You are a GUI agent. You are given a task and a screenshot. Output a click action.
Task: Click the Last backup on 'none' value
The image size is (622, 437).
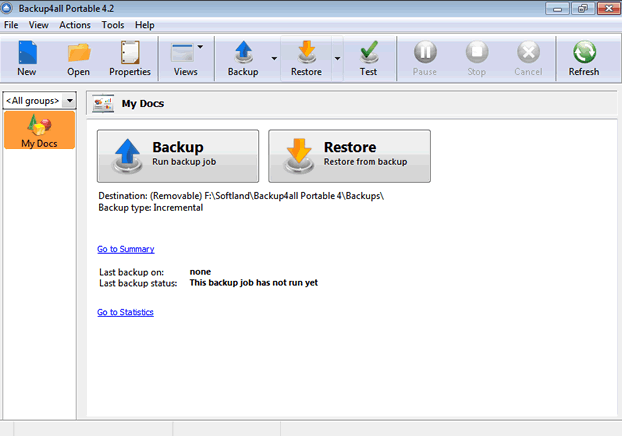(200, 272)
